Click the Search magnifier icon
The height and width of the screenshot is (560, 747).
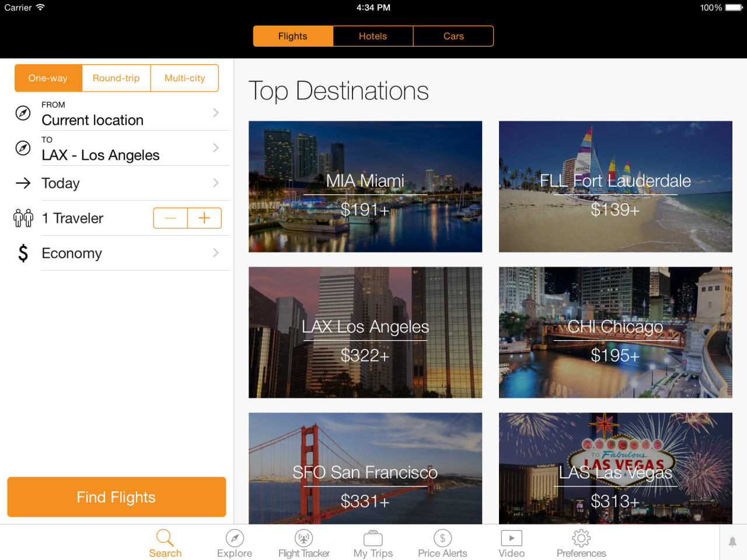(165, 537)
